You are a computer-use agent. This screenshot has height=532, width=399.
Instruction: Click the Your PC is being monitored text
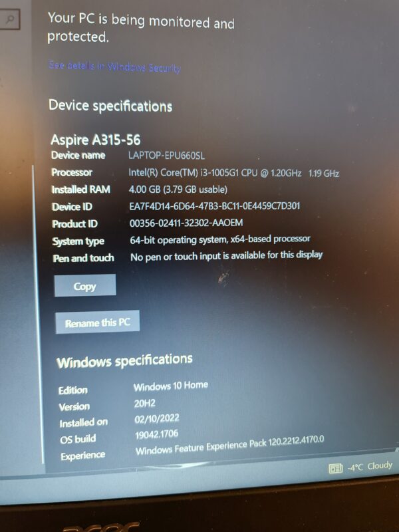coord(141,27)
